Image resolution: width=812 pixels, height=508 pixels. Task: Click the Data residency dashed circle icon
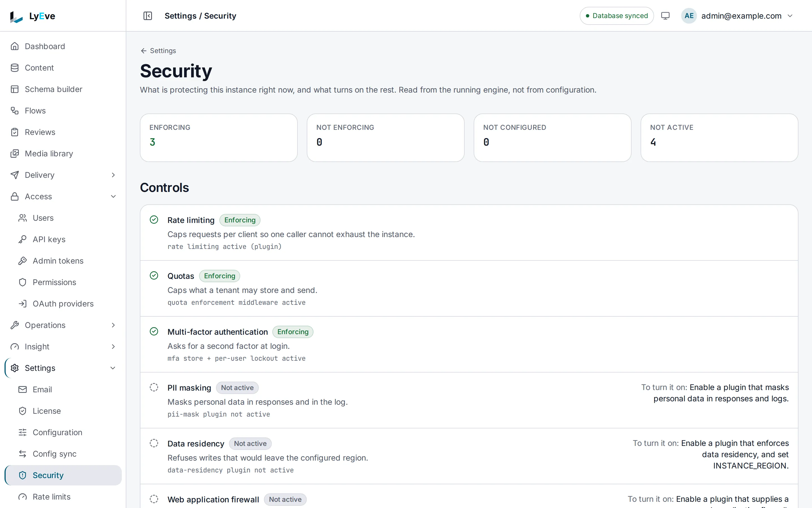(154, 443)
